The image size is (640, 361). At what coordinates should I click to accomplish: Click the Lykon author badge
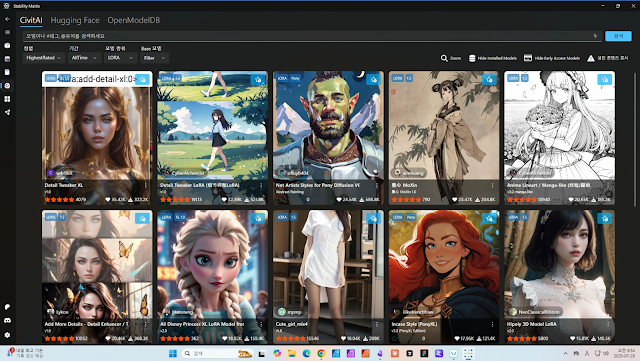tap(59, 312)
